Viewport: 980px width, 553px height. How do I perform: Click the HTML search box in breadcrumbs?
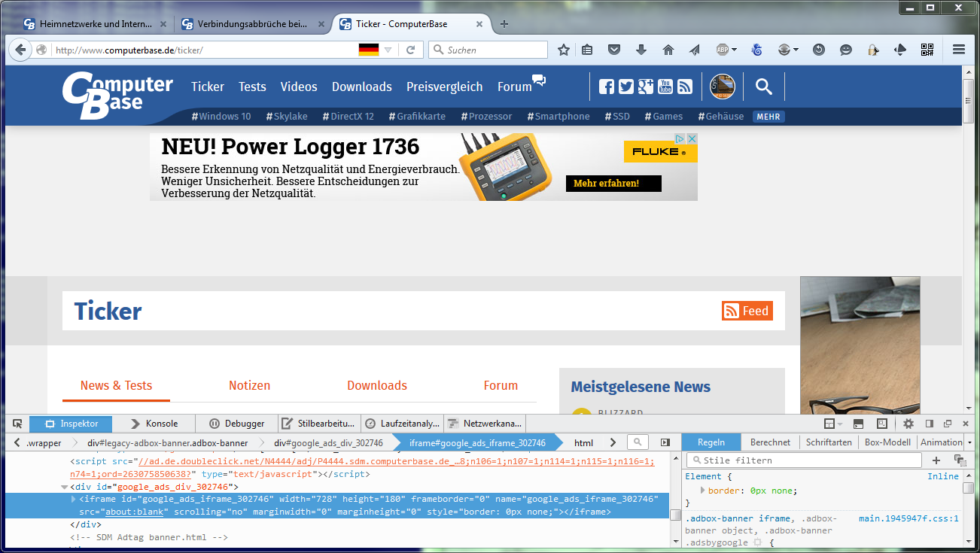(638, 442)
